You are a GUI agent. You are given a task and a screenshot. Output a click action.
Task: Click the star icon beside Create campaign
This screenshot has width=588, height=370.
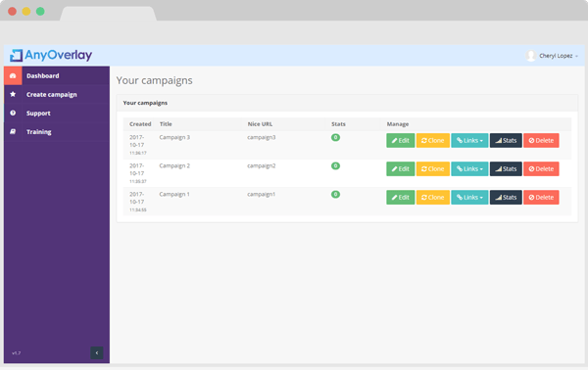coord(13,94)
